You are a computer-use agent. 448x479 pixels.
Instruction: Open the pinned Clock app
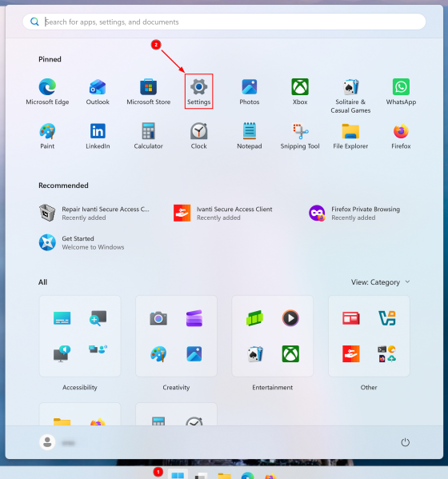click(198, 136)
